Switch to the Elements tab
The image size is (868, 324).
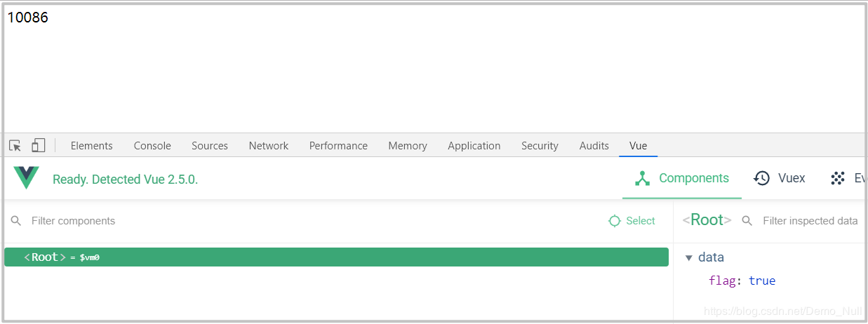(91, 146)
